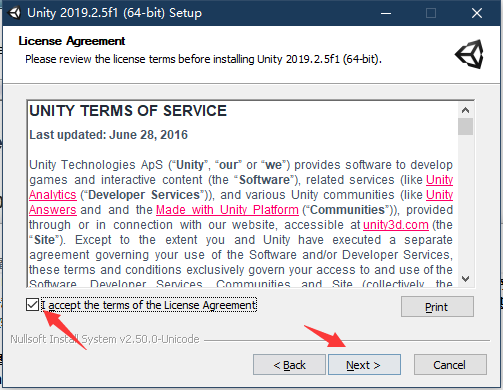
Task: Open the unity3d.com link
Action: [x=396, y=225]
